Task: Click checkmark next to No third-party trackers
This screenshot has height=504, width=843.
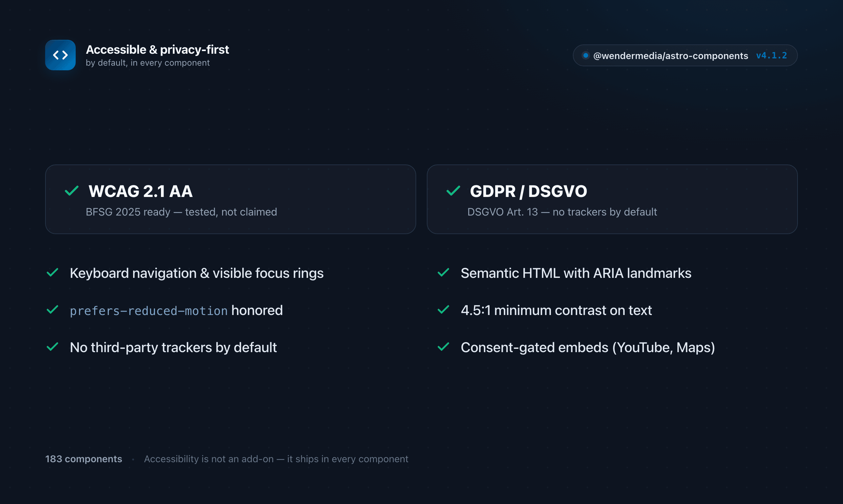Action: [53, 346]
